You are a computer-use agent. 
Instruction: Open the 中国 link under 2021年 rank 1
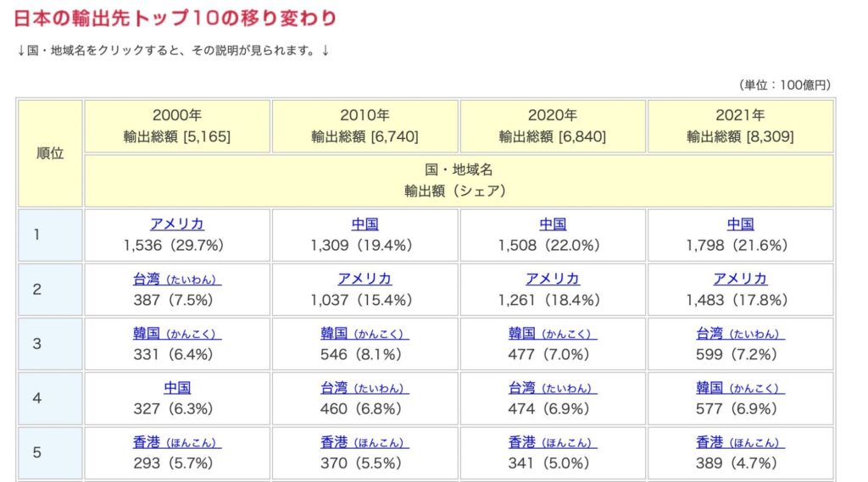click(740, 224)
